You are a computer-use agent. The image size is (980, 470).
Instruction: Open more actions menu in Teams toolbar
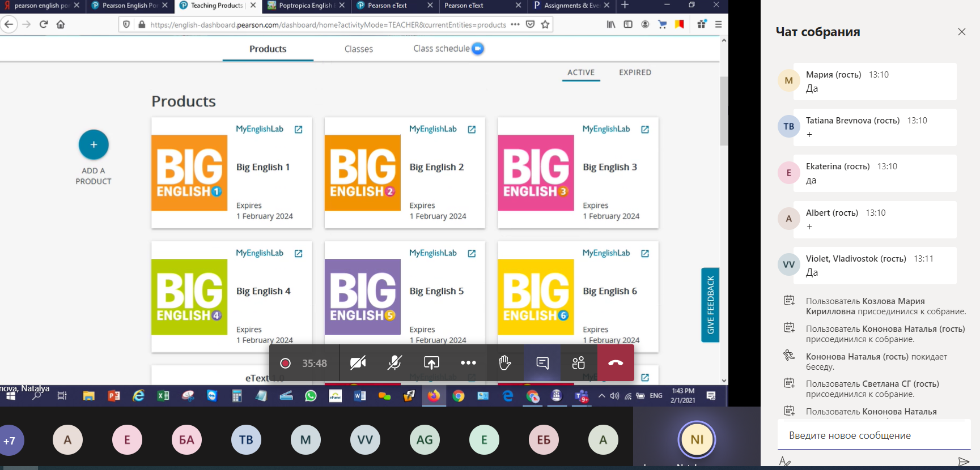[468, 363]
